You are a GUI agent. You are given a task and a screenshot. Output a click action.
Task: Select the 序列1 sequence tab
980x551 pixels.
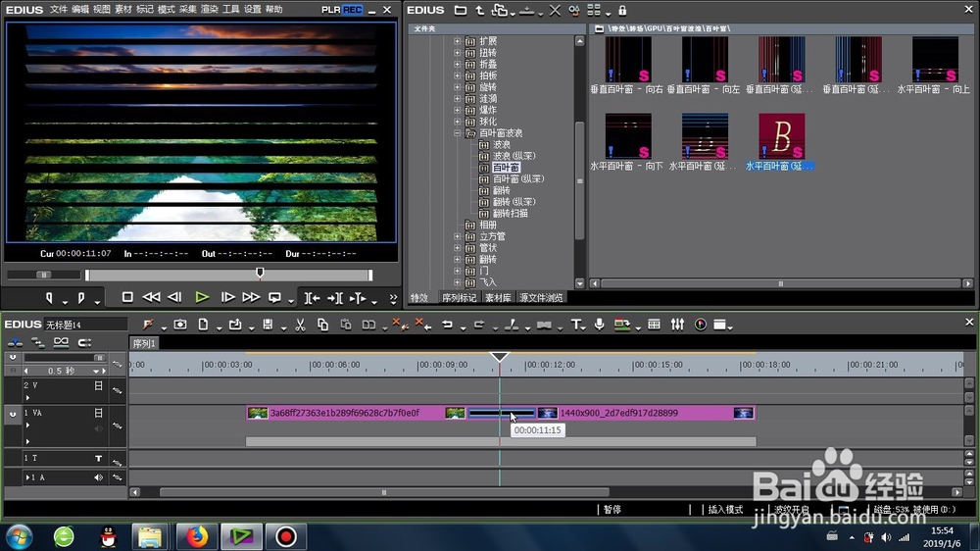pyautogui.click(x=144, y=343)
